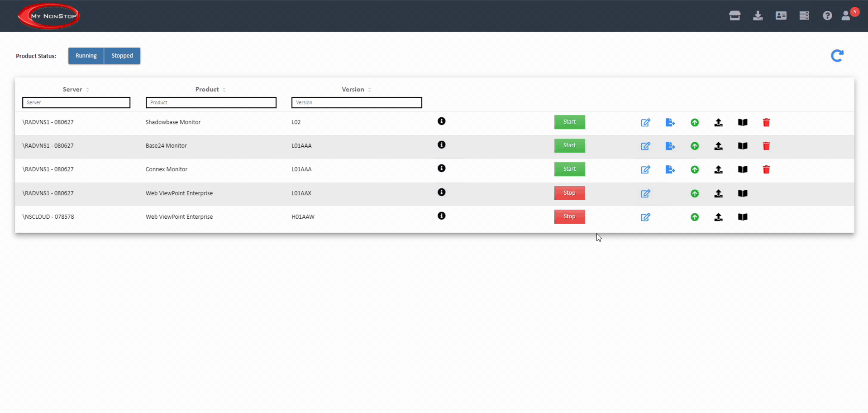Edit the Base24 Monitor entry

[646, 146]
